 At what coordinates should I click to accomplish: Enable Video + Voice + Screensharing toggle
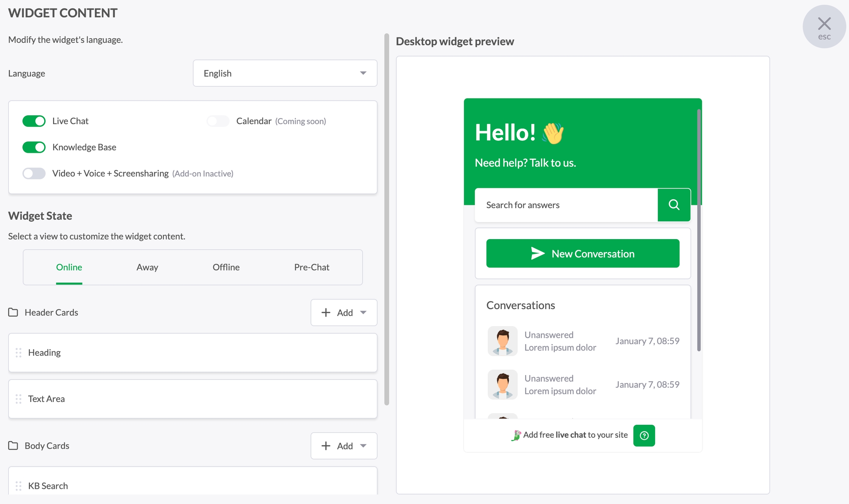[34, 174]
